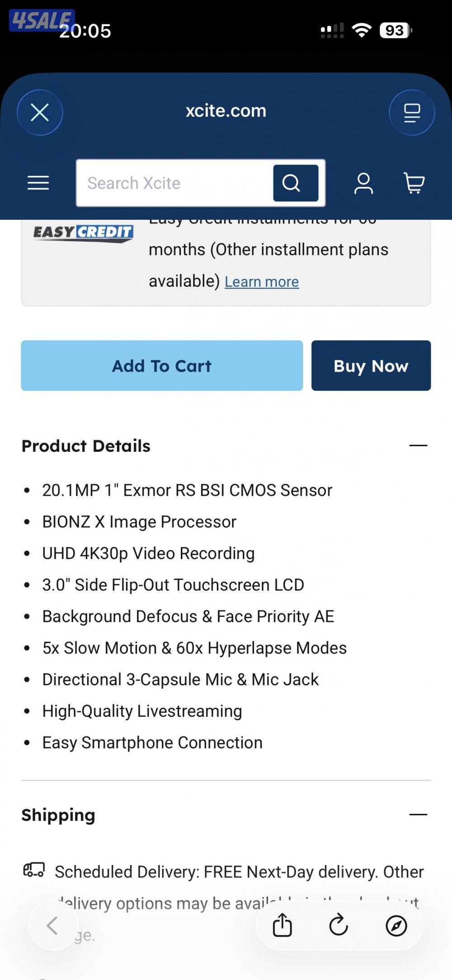The image size is (452, 980).
Task: Tap the Buy Now button
Action: pos(371,365)
